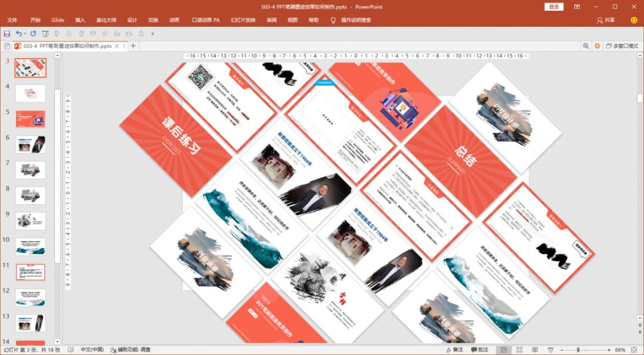The height and width of the screenshot is (355, 644).
Task: Open the 口袋动画 PA tab
Action: (206, 20)
